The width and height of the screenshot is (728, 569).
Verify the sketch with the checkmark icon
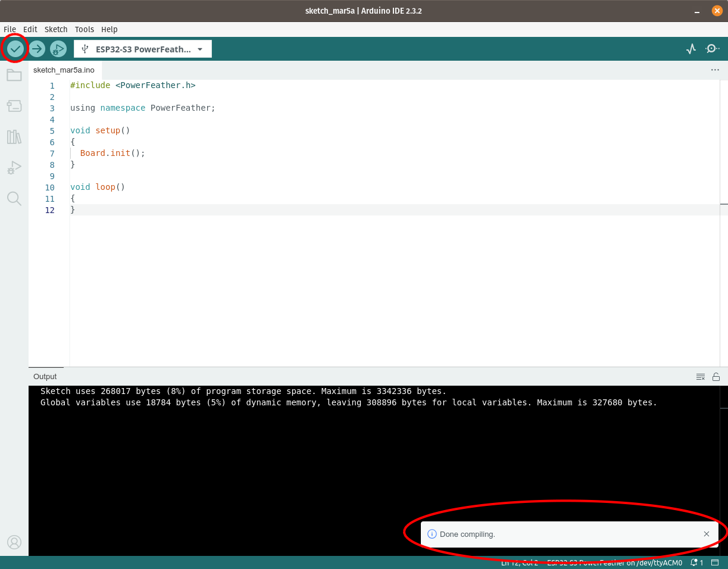click(15, 49)
